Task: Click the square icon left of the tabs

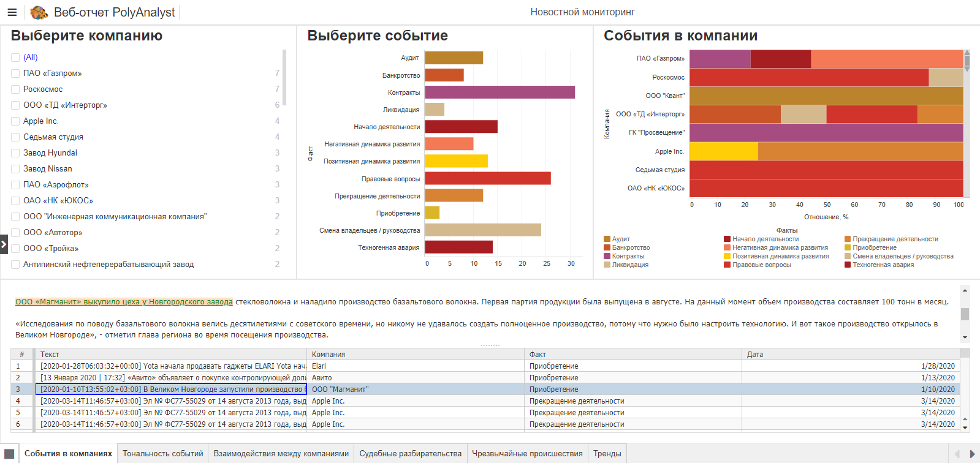Action: 9,454
